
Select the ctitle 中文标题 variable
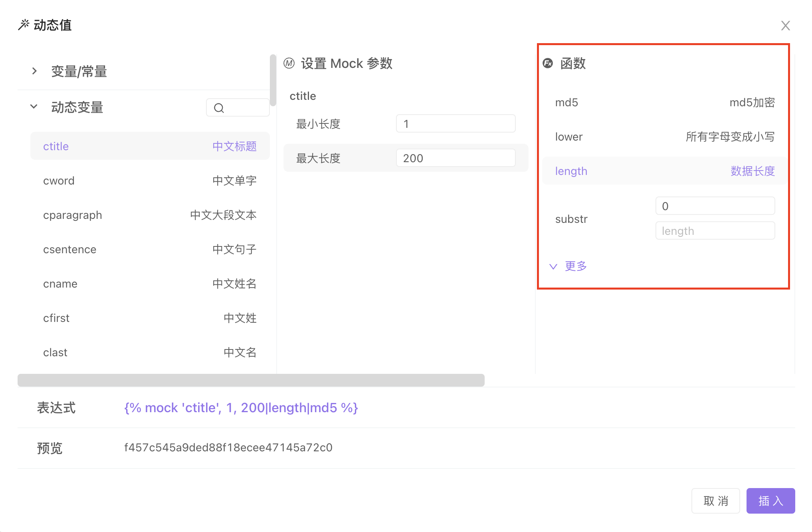click(150, 146)
